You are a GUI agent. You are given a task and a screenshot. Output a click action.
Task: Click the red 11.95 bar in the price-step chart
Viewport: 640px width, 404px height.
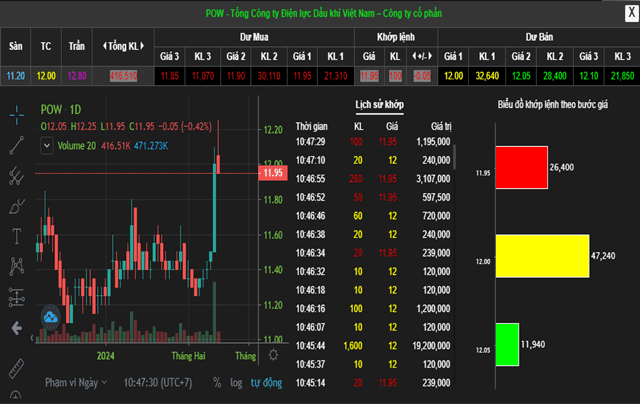tap(522, 167)
